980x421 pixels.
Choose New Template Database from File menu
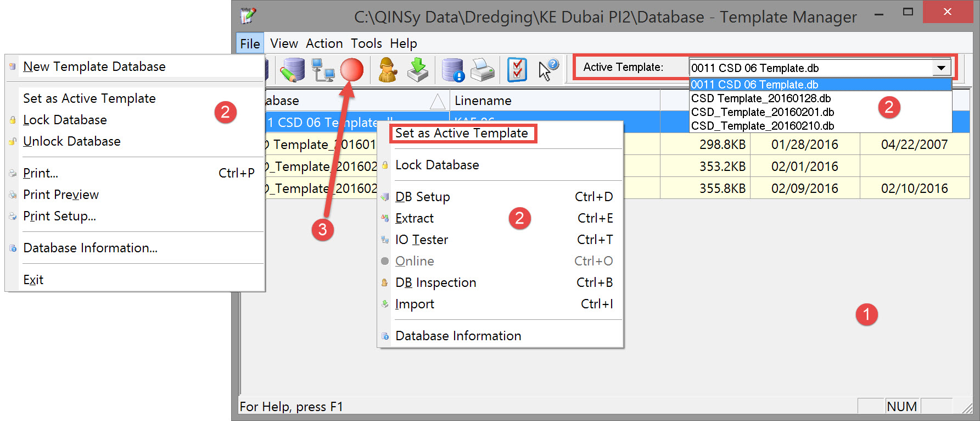click(135, 67)
